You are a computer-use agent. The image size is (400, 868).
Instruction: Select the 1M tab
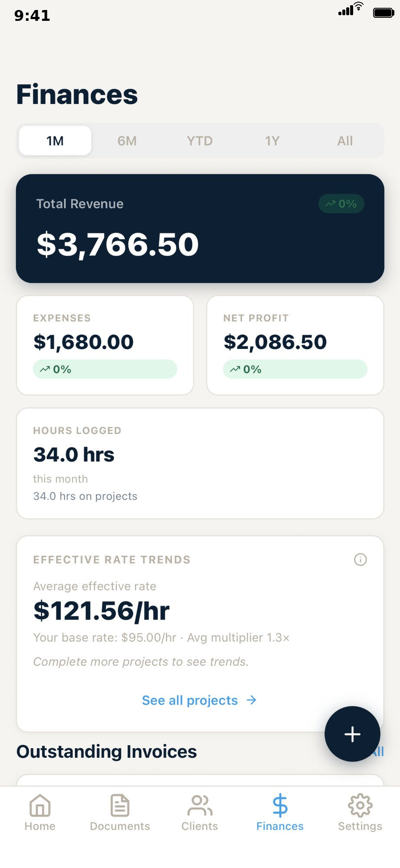pyautogui.click(x=55, y=141)
